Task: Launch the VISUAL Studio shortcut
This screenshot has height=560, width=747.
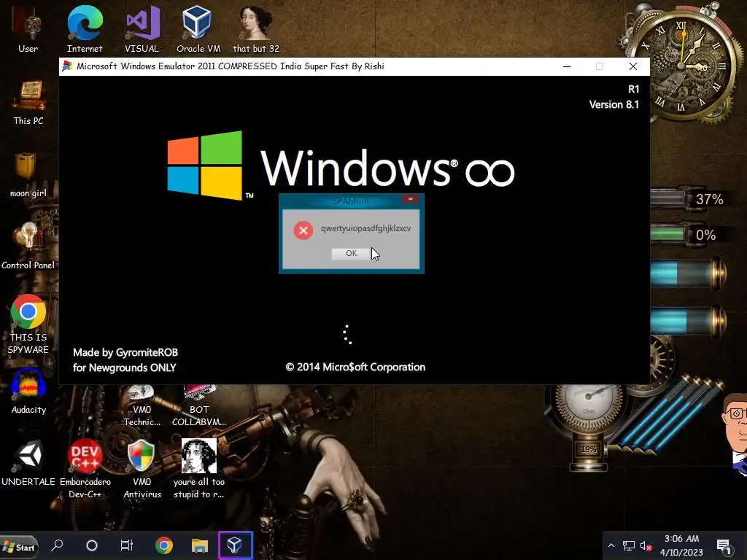Action: pos(142,29)
